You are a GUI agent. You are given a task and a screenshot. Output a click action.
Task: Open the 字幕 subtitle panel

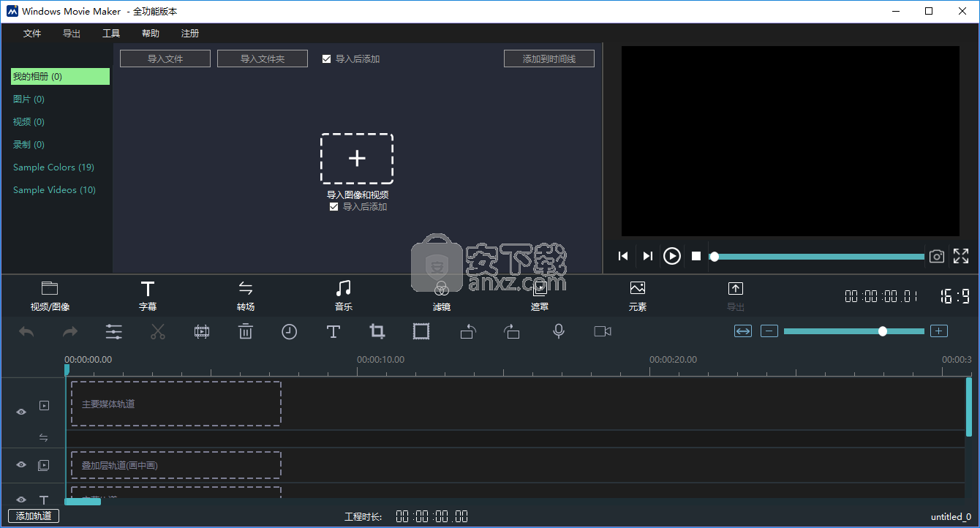[148, 296]
